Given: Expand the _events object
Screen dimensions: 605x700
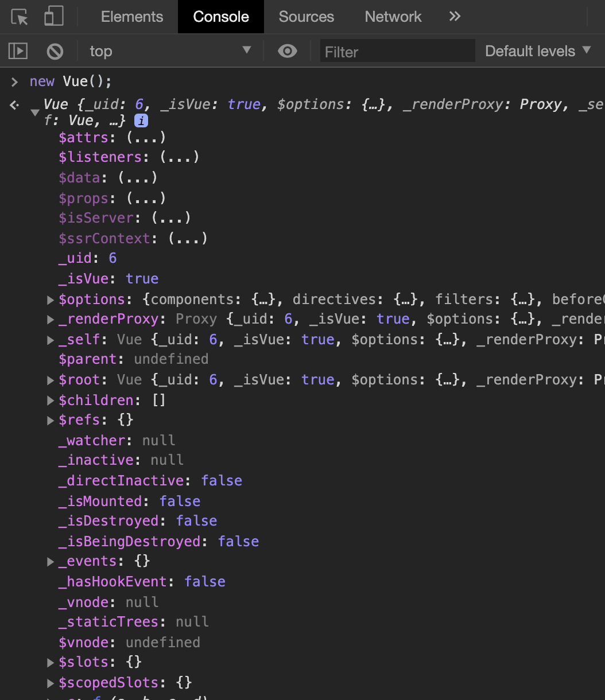Looking at the screenshot, I should pyautogui.click(x=51, y=561).
